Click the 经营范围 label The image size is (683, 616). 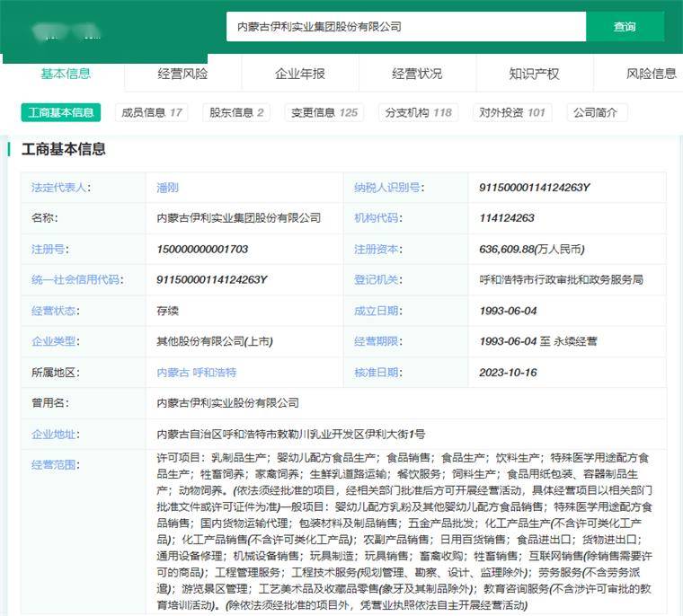(x=56, y=465)
